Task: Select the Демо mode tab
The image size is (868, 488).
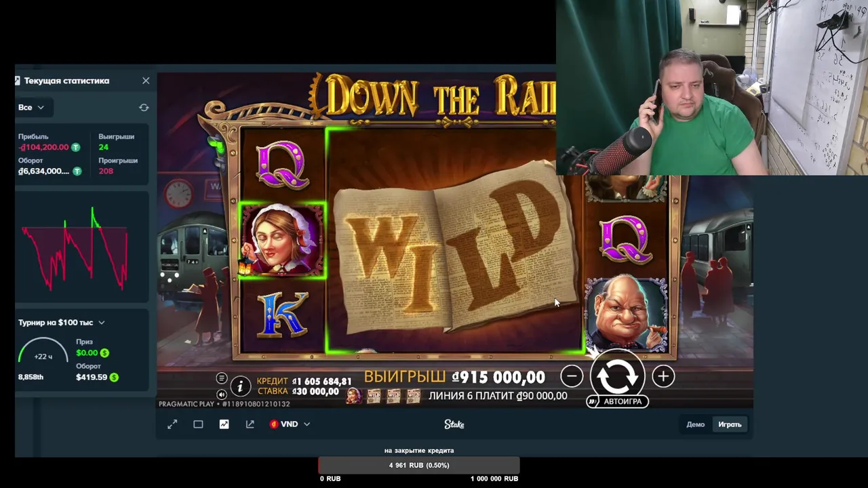Action: pyautogui.click(x=695, y=424)
